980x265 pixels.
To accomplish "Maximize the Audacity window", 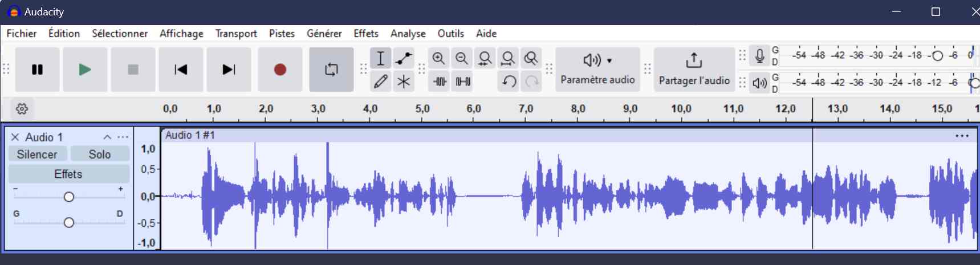I will (x=936, y=11).
